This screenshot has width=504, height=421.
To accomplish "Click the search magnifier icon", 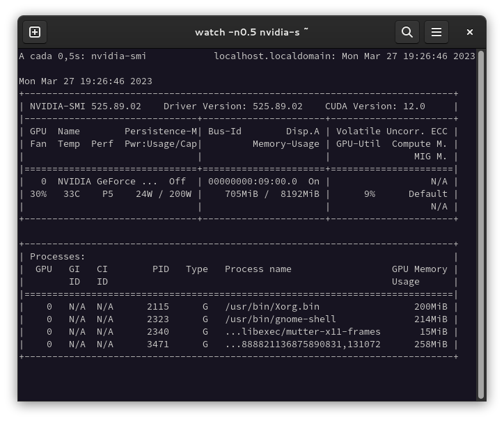I will [x=407, y=32].
